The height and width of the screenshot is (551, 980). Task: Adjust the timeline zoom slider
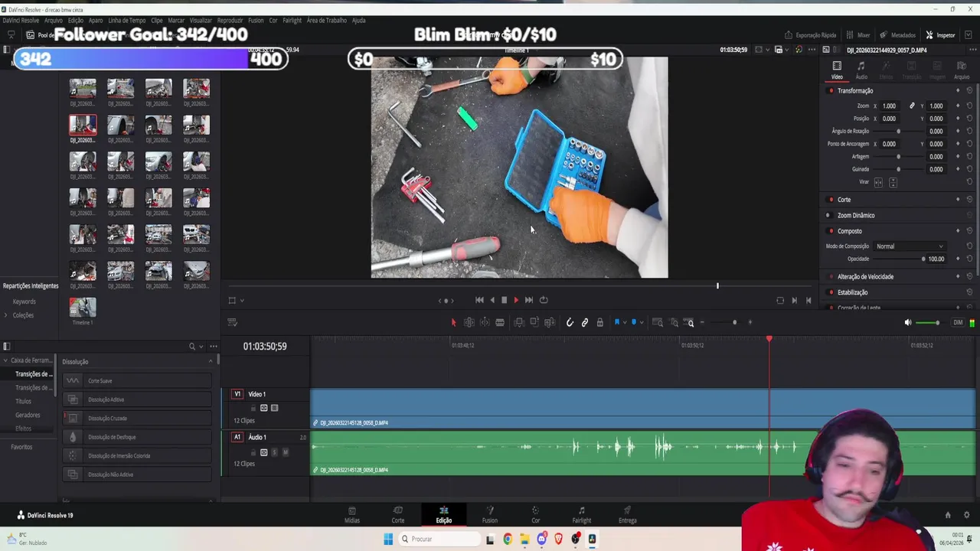(727, 323)
